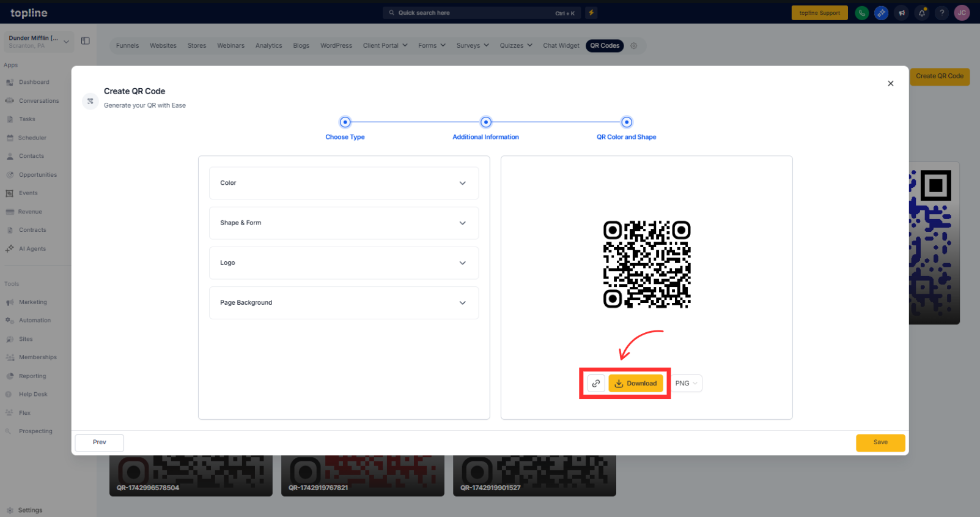Open the QR-1742919767821 thumbnail card
This screenshot has height=517, width=980.
[363, 476]
